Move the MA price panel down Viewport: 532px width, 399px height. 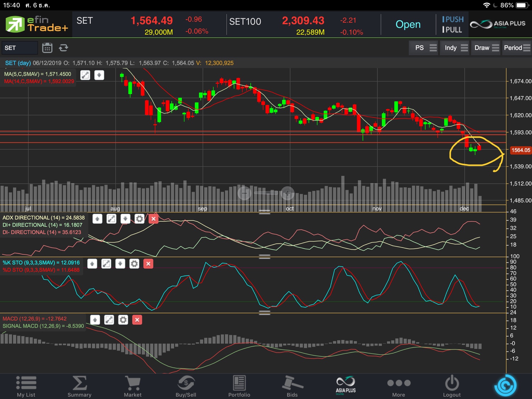99,75
